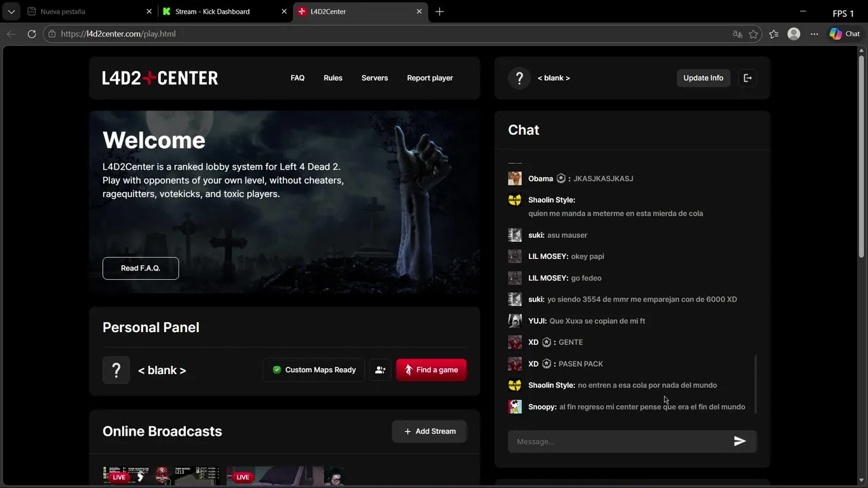This screenshot has height=488, width=868.
Task: Click LIL MOSEY's 'go fedeo' message
Action: click(586, 279)
